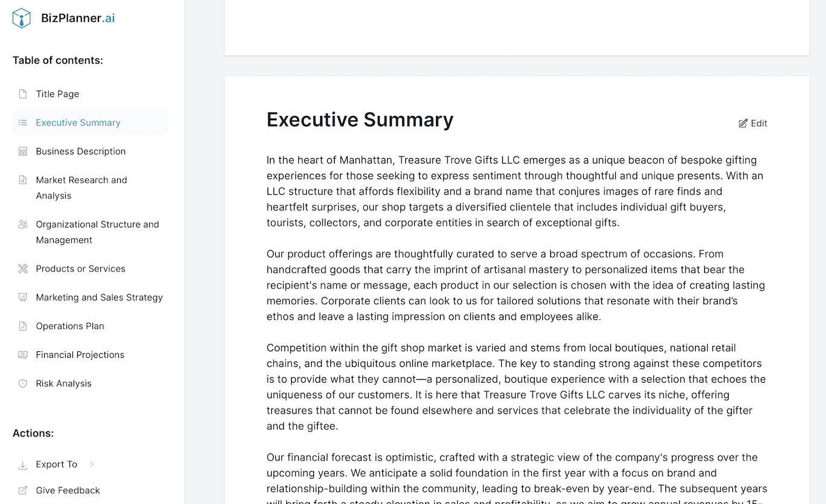
Task: Expand the Export To submenu chevron
Action: click(92, 464)
